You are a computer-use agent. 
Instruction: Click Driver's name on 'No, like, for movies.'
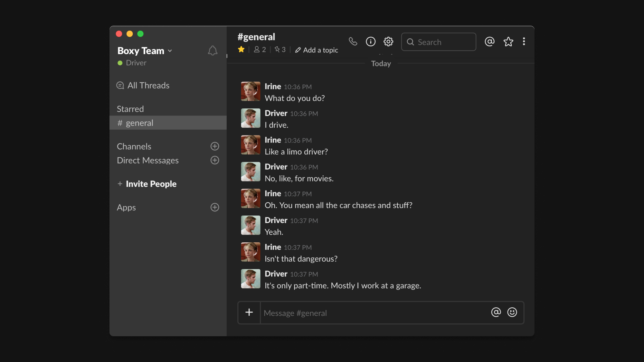tap(276, 167)
